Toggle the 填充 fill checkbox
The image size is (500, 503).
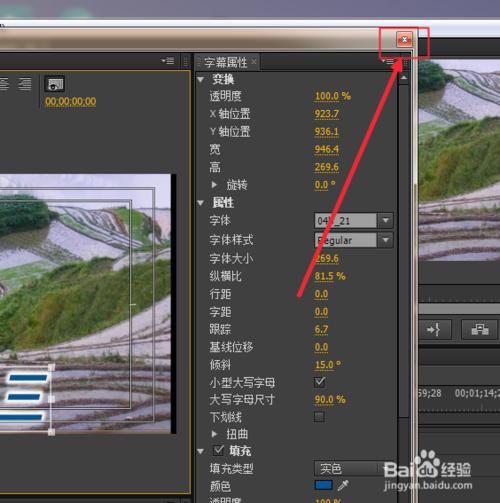218,451
